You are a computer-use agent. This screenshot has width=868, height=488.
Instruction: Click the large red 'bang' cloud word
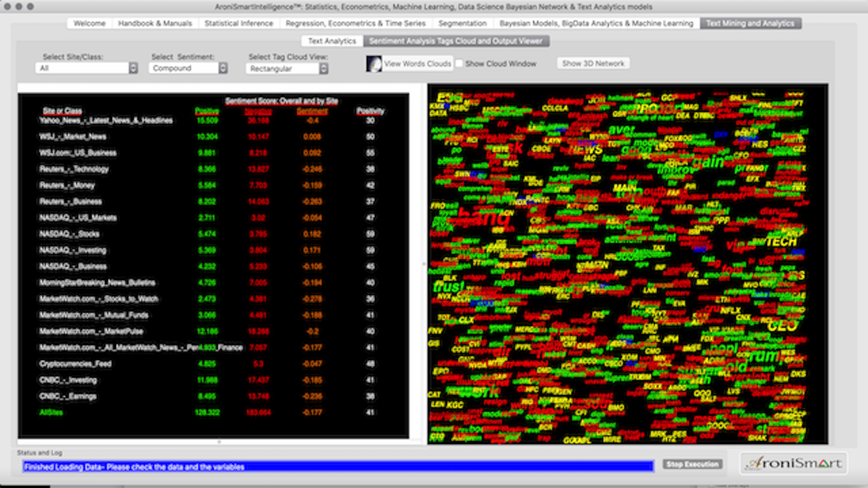coord(484,218)
